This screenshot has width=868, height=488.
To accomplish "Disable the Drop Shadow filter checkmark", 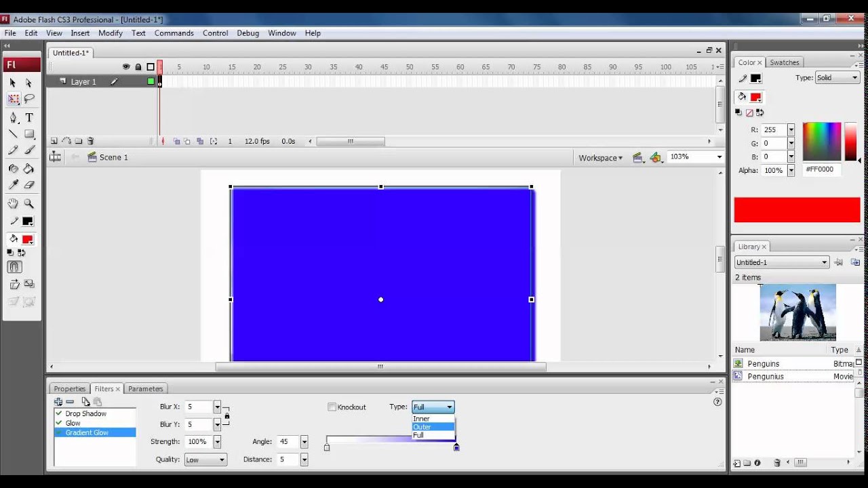I will [59, 413].
